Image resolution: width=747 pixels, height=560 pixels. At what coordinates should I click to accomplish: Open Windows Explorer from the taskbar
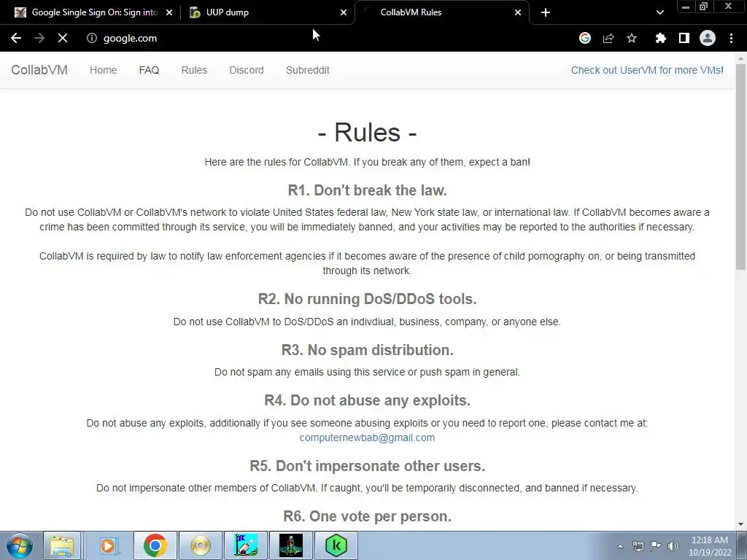tap(62, 545)
